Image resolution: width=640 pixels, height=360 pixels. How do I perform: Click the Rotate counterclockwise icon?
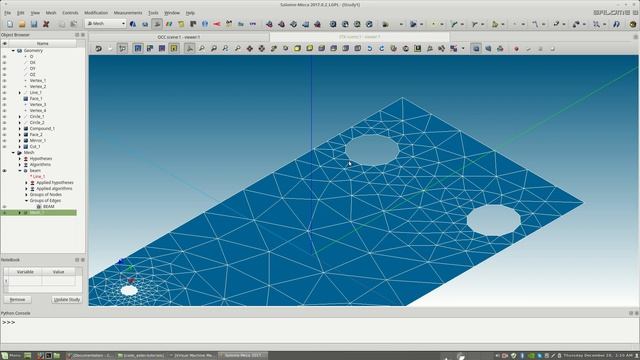[x=370, y=49]
